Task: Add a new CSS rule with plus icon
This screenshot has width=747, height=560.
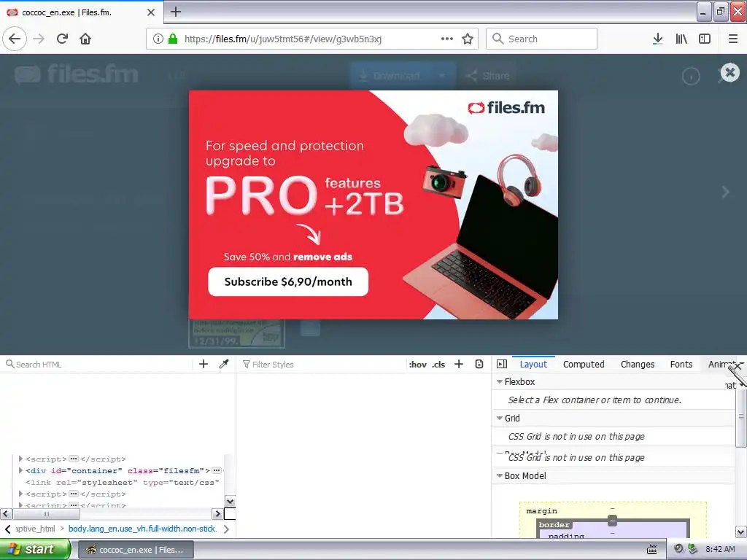Action: 459,365
